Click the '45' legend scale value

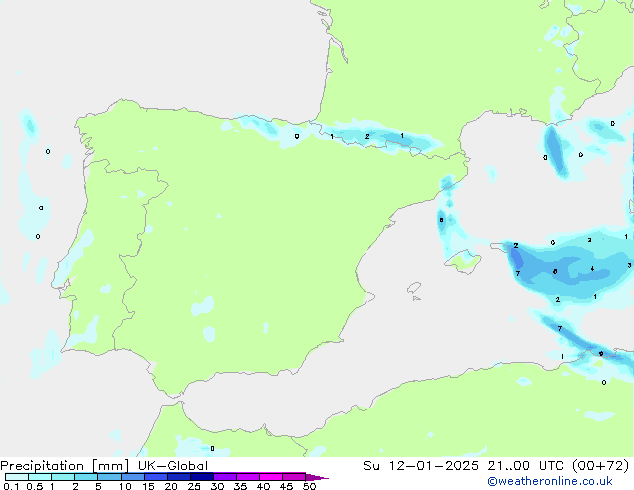pos(286,486)
